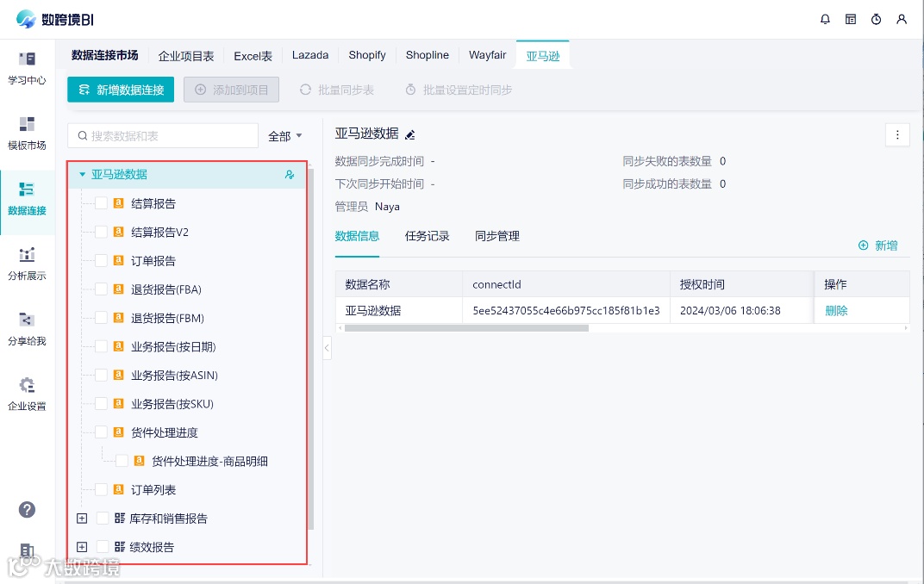
Task: Click the grid icon beside 绩效报告
Action: click(120, 547)
